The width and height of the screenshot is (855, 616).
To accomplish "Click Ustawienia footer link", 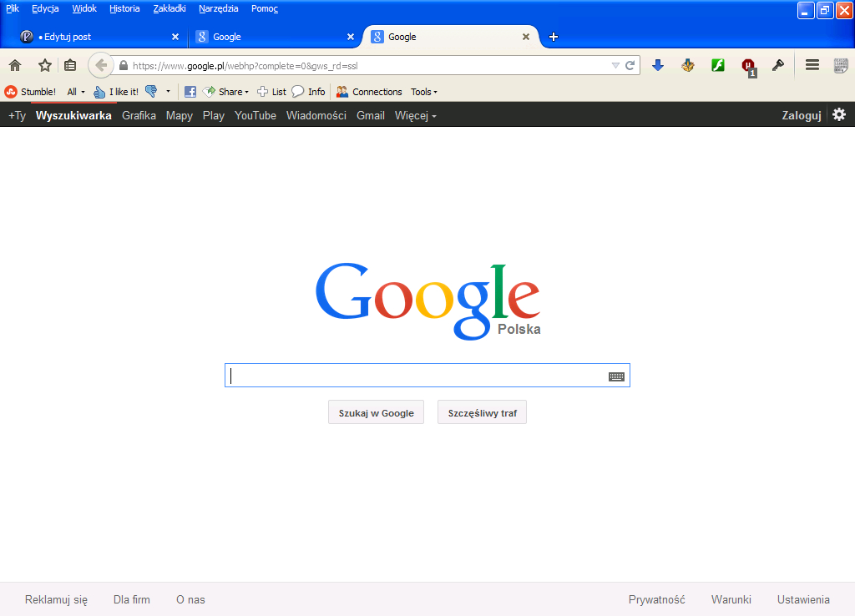I will 803,599.
